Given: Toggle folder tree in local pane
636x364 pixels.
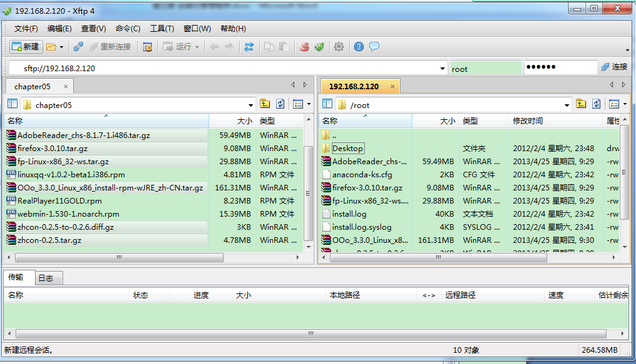Looking at the screenshot, I should (12, 104).
